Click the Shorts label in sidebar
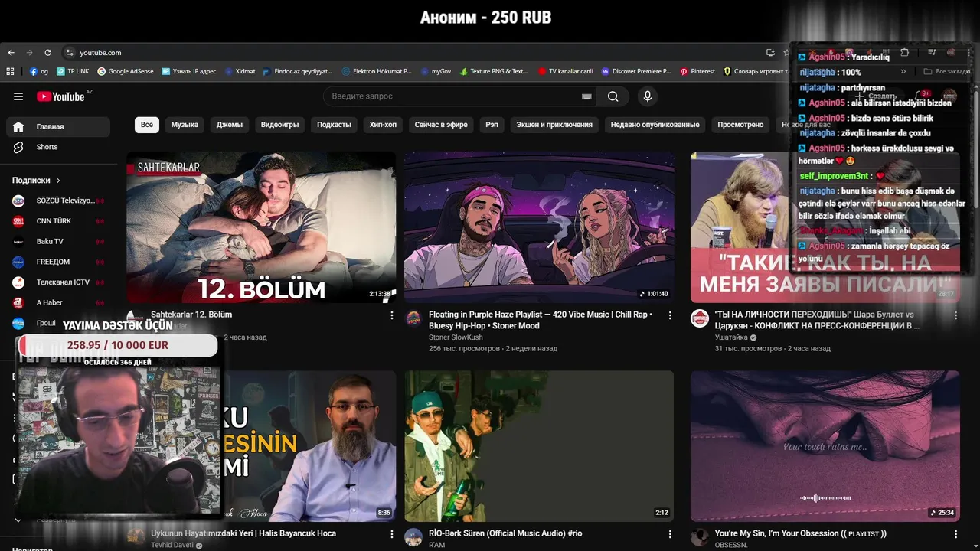This screenshot has height=551, width=980. coord(47,147)
